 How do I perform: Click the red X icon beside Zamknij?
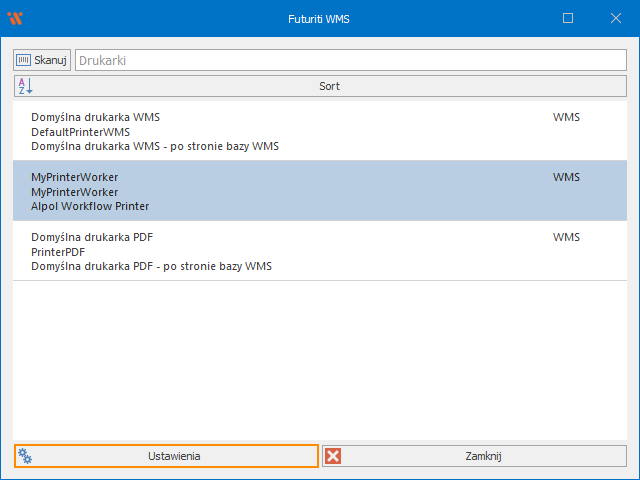coord(333,456)
